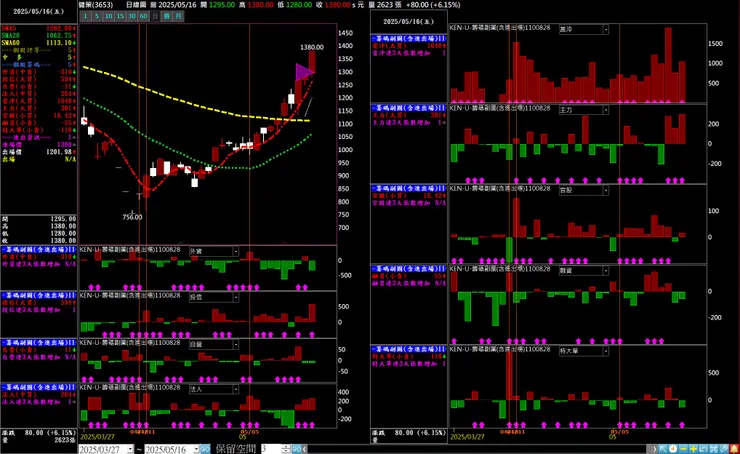Click the right scroll arrow of bottom scrollbar
Viewport: 740px width, 454px height.
pyautogui.click(x=654, y=449)
